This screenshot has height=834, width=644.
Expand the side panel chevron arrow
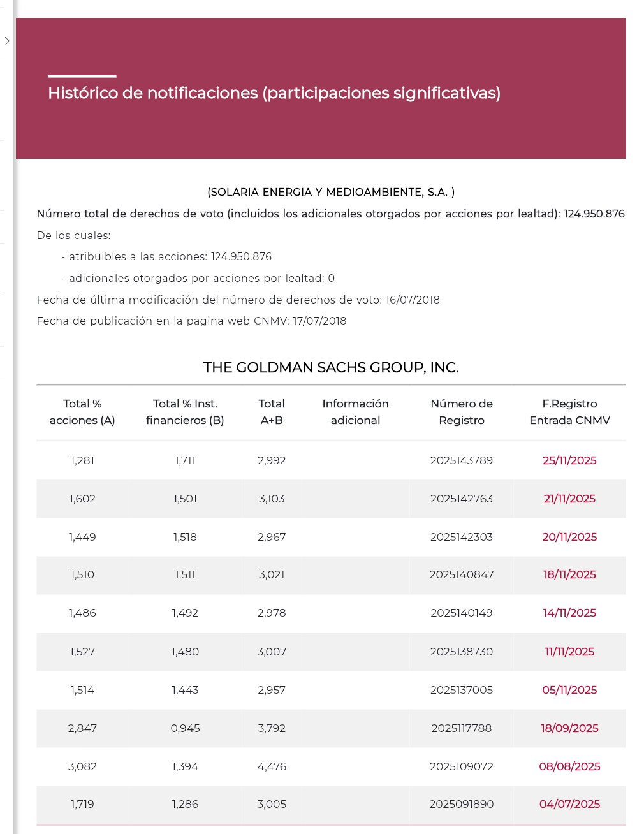(7, 41)
